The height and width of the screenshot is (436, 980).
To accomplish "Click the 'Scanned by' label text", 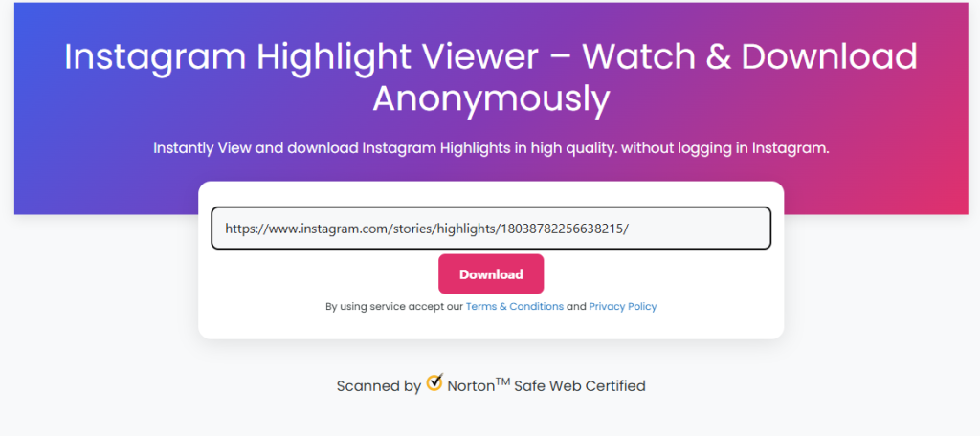I will (379, 386).
